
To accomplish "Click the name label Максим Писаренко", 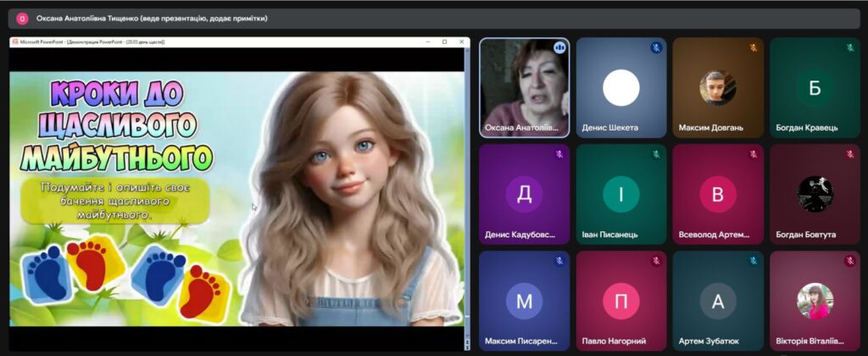I will point(521,341).
